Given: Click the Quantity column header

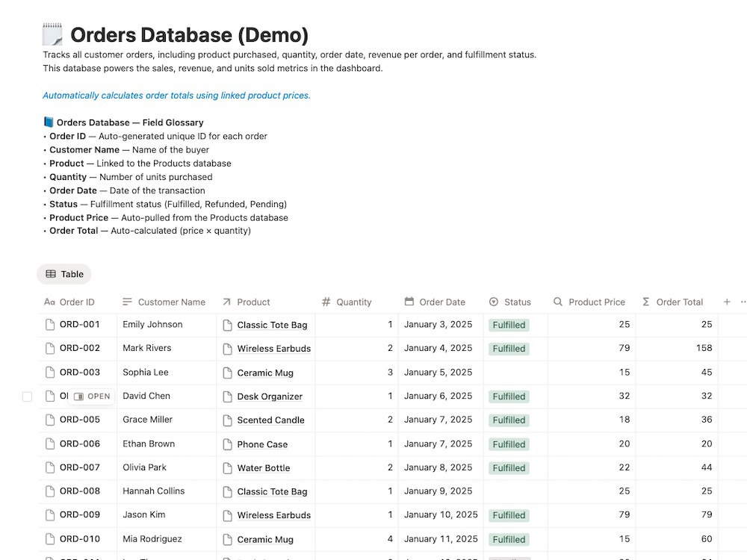Looking at the screenshot, I should (x=347, y=302).
